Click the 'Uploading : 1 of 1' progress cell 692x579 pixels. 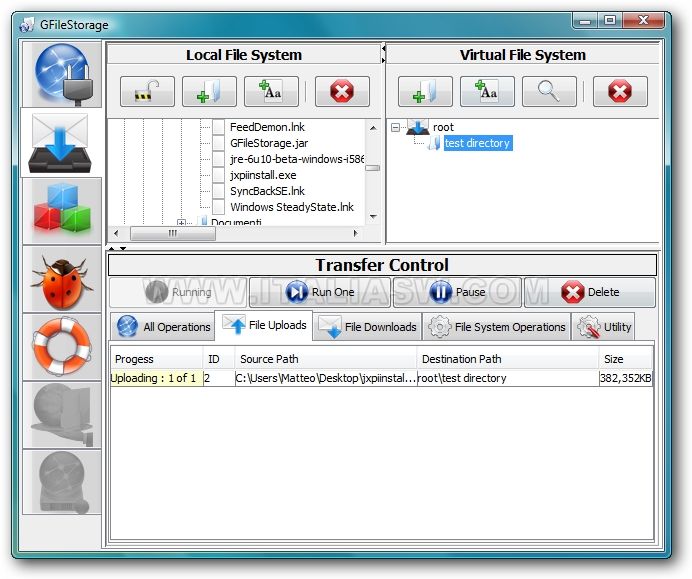click(x=157, y=378)
